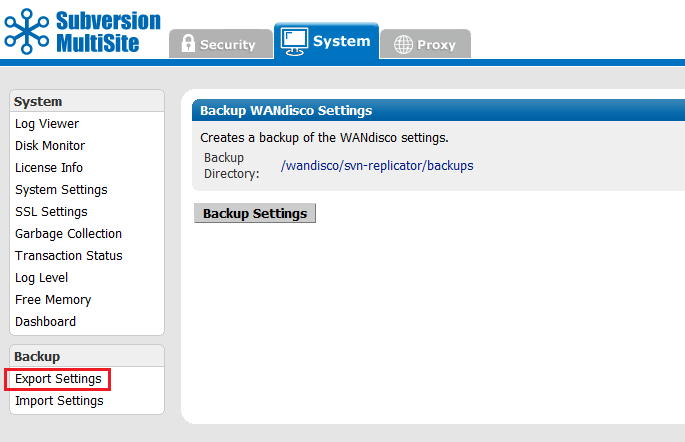
Task: Go to Disk Monitor
Action: coord(50,146)
